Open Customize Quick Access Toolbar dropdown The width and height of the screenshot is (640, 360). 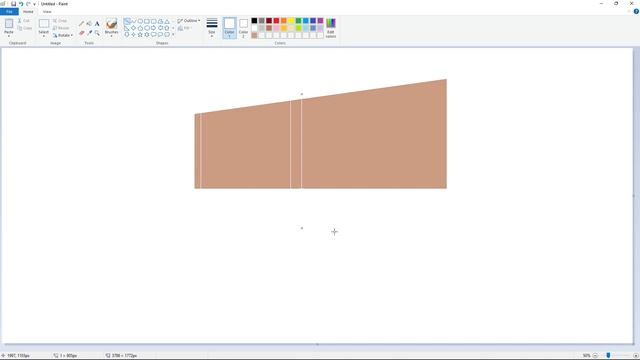(34, 4)
